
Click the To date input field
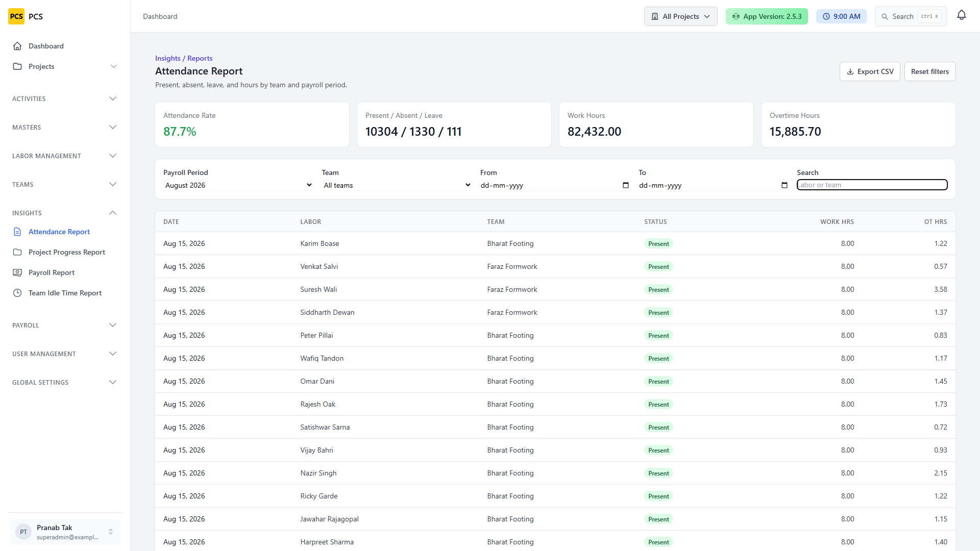pos(713,185)
